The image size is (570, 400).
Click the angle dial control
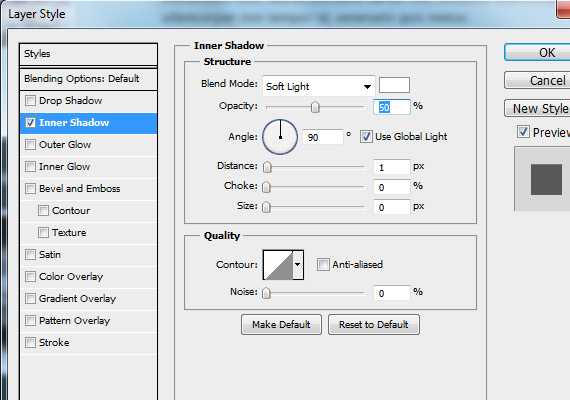coord(280,137)
